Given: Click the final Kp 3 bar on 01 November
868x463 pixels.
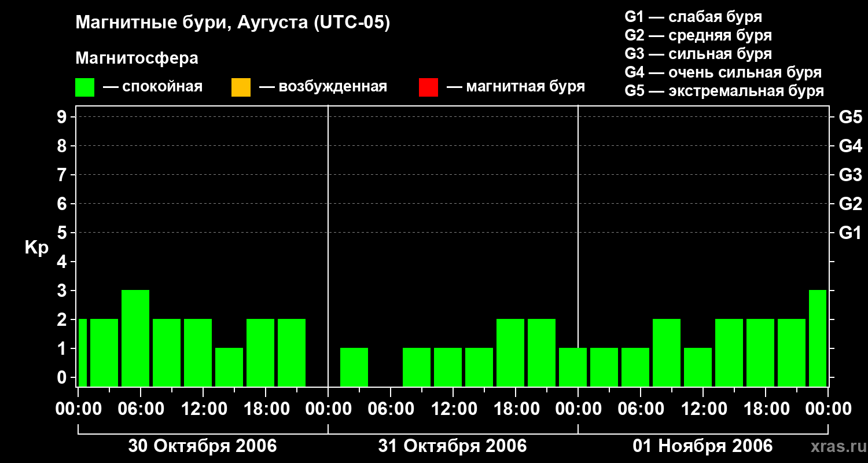Looking at the screenshot, I should point(818,338).
